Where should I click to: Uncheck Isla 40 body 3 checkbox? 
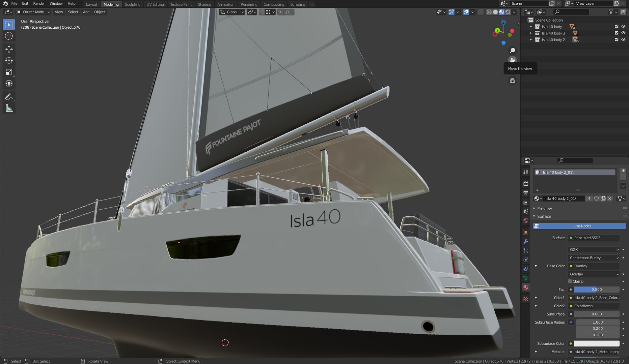(617, 33)
